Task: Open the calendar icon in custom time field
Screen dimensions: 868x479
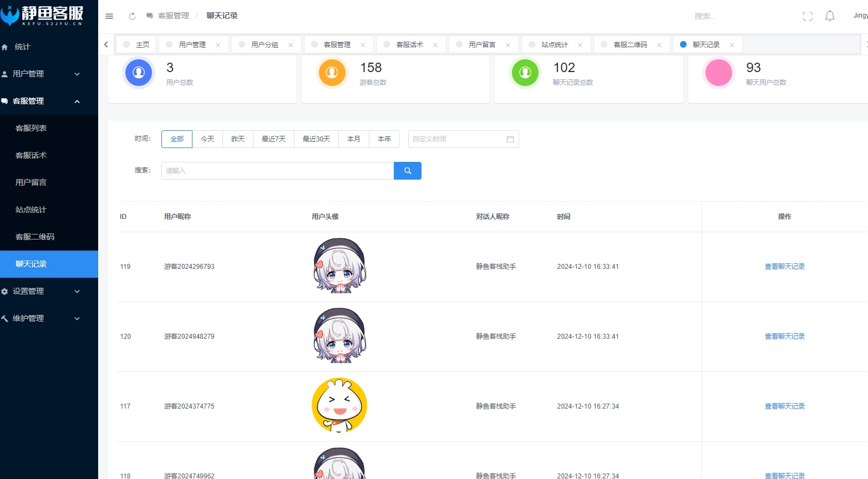Action: click(510, 139)
